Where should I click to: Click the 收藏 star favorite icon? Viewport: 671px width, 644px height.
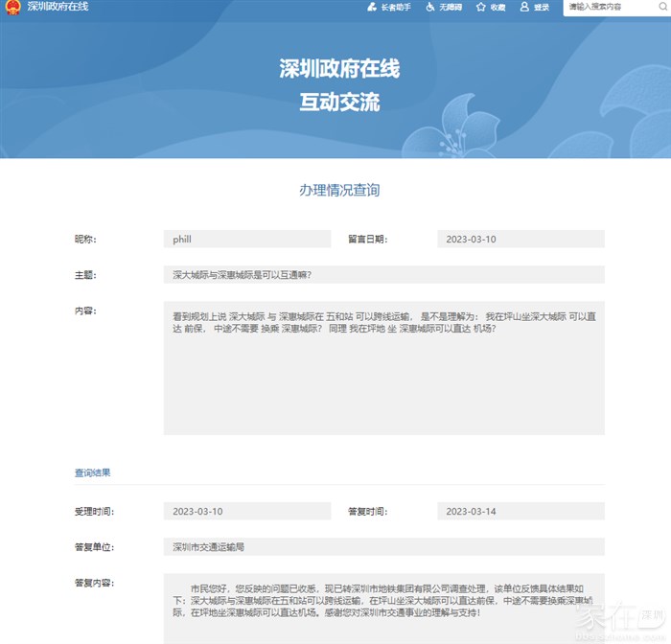pyautogui.click(x=480, y=7)
